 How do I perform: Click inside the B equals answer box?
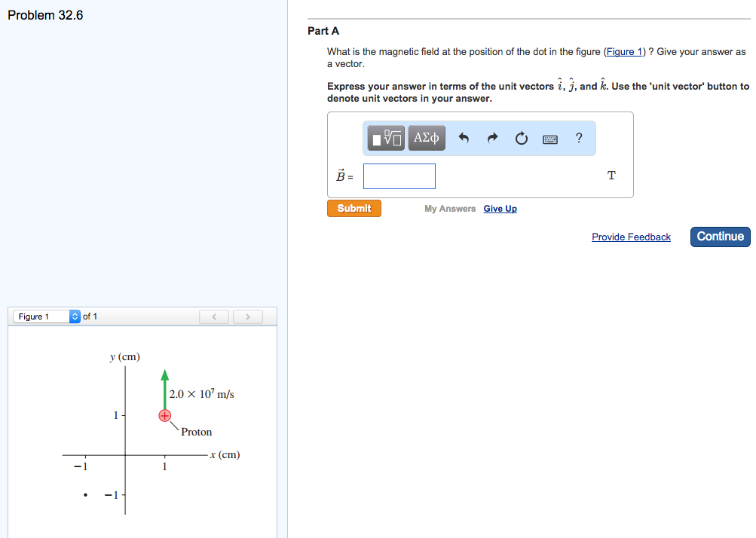tap(399, 176)
